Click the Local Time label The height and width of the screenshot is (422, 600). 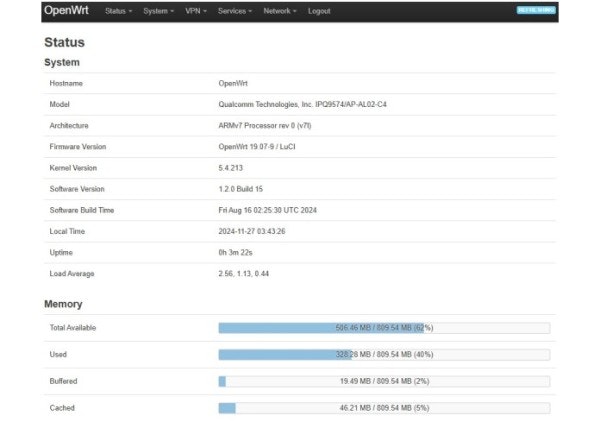[x=67, y=231]
